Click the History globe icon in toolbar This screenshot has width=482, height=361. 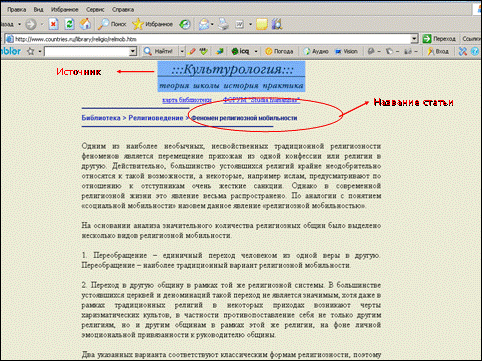pyautogui.click(x=184, y=24)
